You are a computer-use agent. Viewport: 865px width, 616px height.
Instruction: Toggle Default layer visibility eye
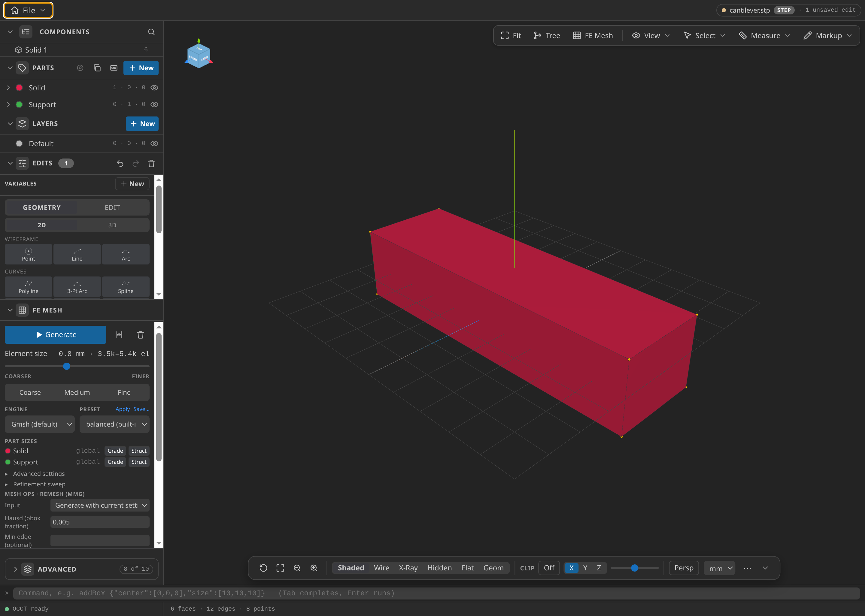tap(154, 143)
